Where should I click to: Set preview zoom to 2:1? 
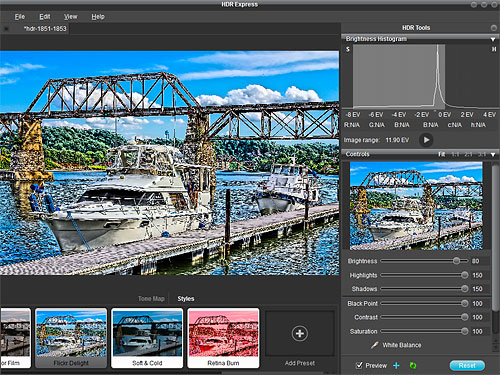click(x=468, y=154)
